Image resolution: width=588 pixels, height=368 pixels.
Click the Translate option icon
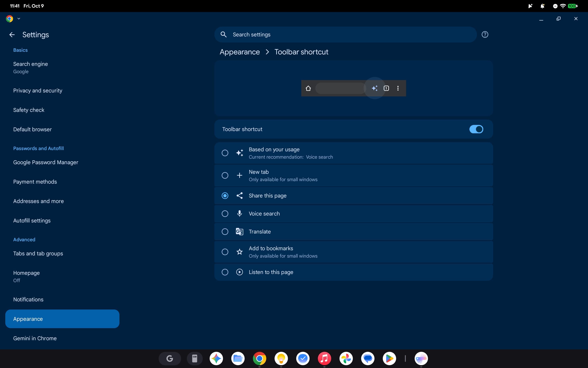pyautogui.click(x=239, y=231)
